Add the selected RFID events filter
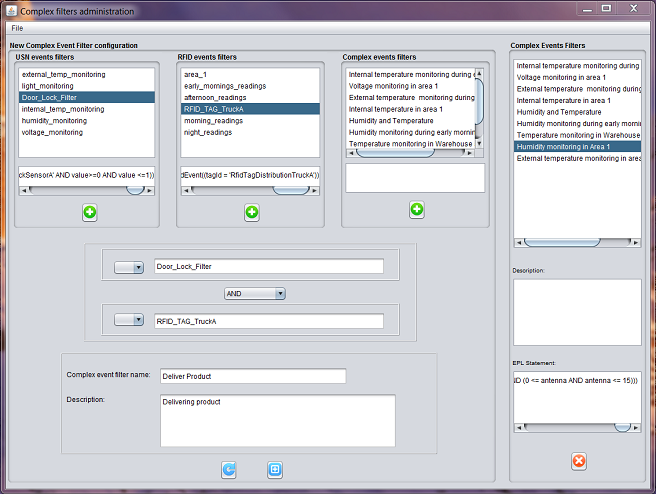This screenshot has width=656, height=494. (251, 212)
